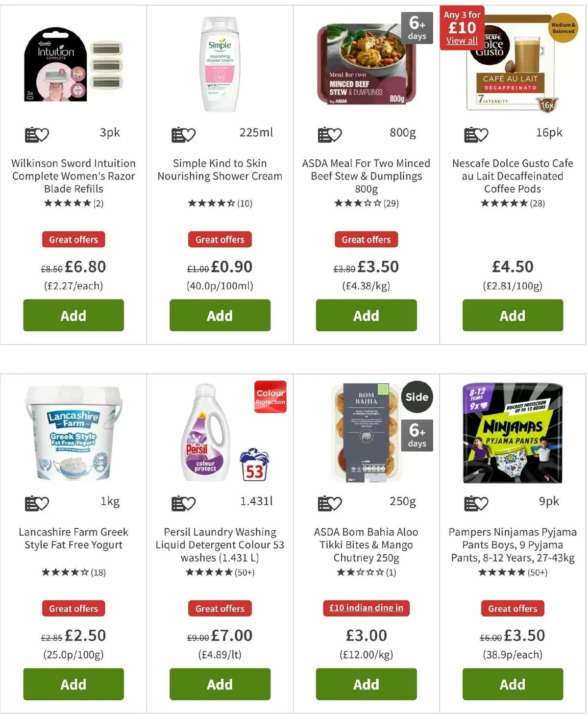
Task: Open Simple Kind to Skin Shower Cream title
Action: click(x=220, y=170)
